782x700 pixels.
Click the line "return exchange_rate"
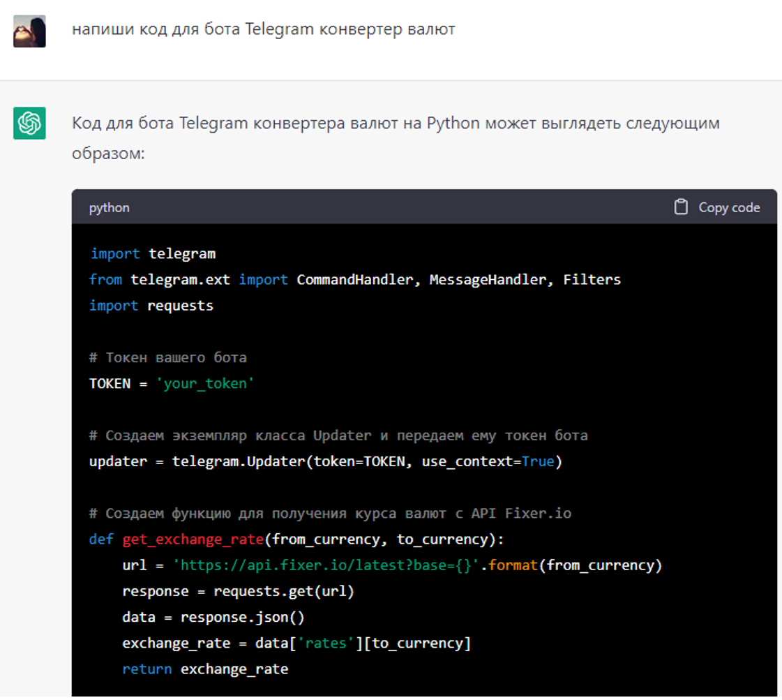click(x=206, y=669)
